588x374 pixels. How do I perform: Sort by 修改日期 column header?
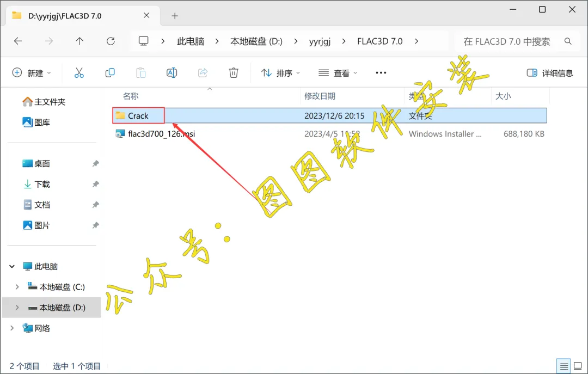(320, 96)
